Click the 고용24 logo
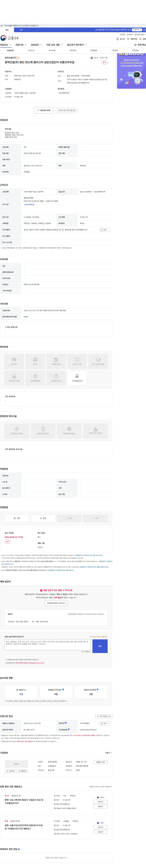146x868 pixels. pyautogui.click(x=9, y=38)
